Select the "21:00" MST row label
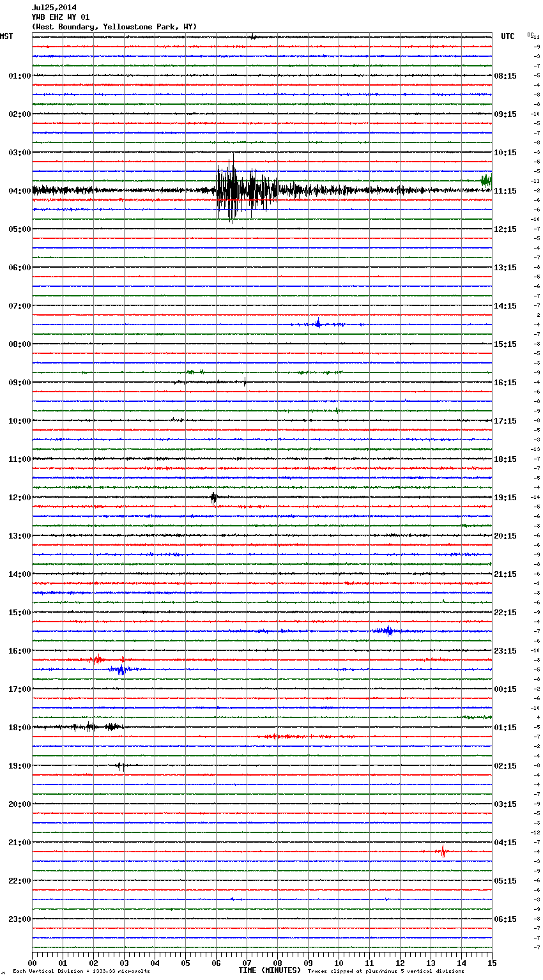Screen dimensions: 543x980 pos(20,843)
